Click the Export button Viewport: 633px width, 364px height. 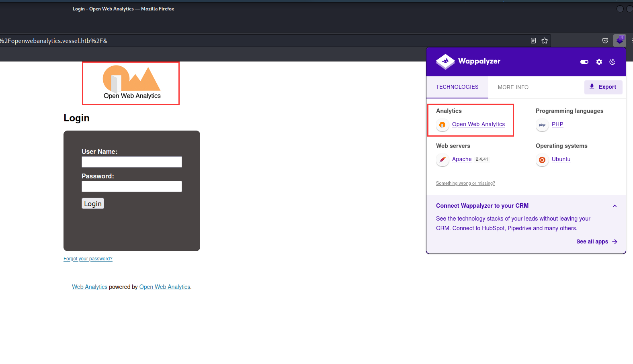pos(603,87)
